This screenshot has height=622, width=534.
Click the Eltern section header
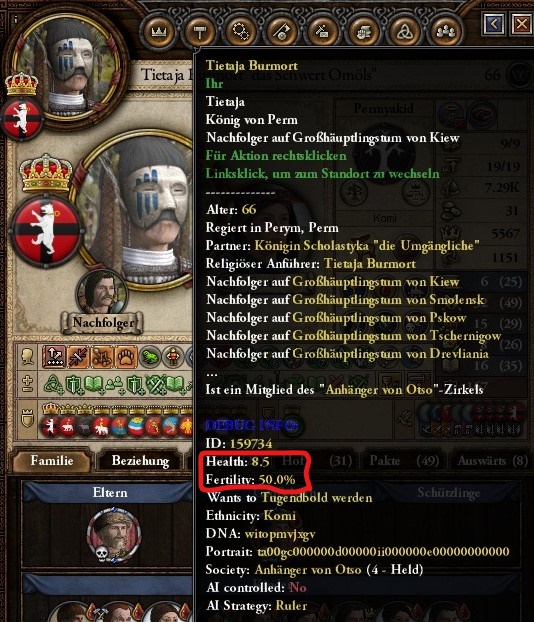coord(109,493)
